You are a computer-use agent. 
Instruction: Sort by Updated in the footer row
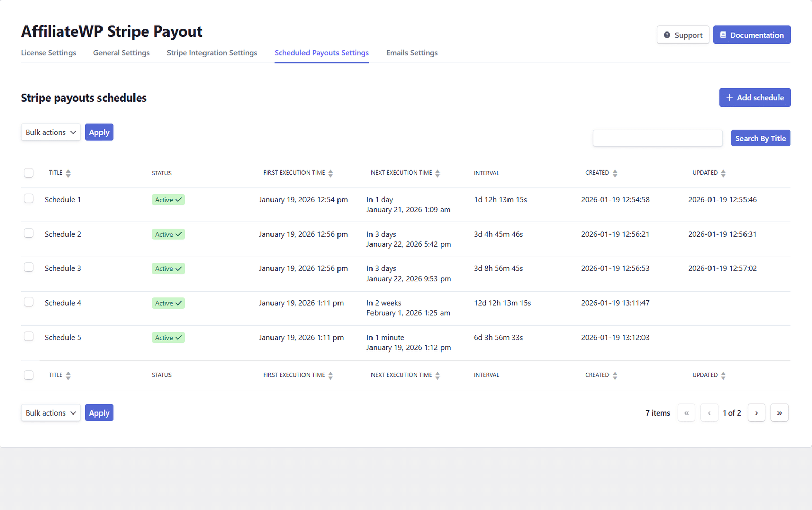coord(723,376)
